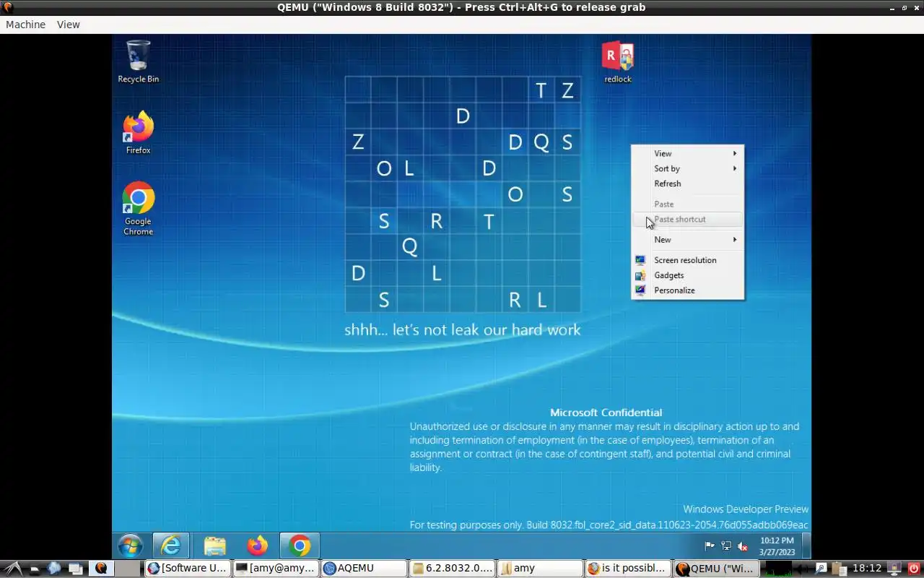Open the clipboard manager tray icon
Image resolution: width=924 pixels, height=578 pixels.
pos(840,569)
